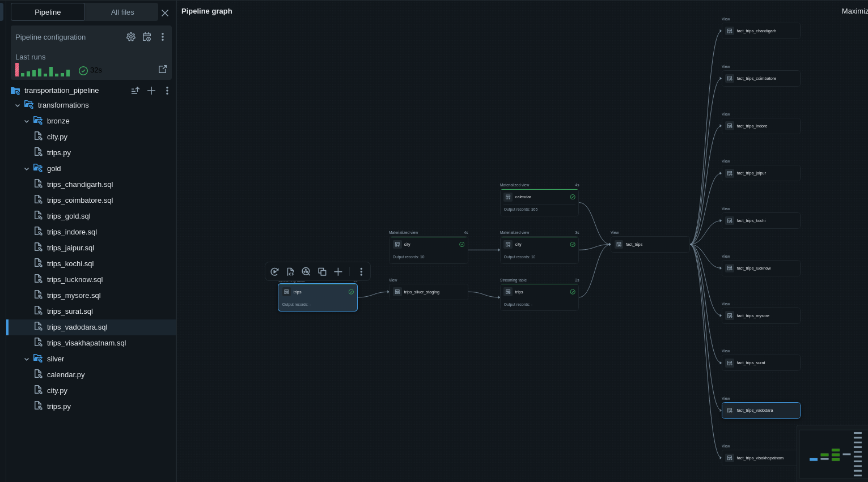Screen dimensions: 868x482
Task: Open the pipeline schedule calendar icon
Action: coord(147,36)
